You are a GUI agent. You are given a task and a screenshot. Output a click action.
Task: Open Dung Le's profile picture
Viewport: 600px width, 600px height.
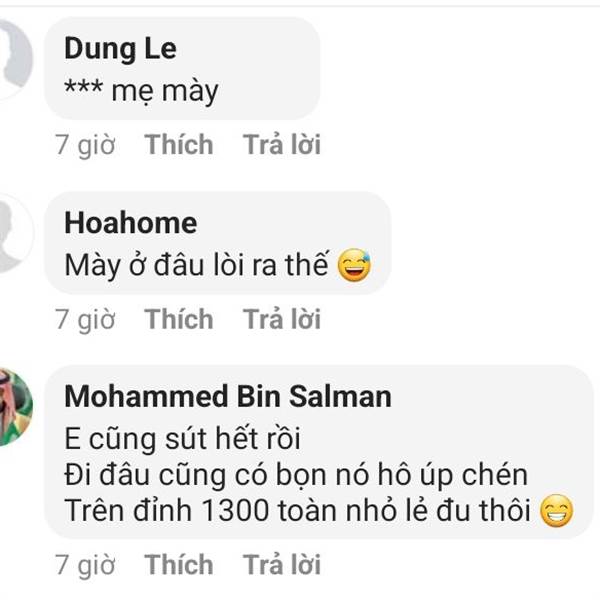pos(15,59)
